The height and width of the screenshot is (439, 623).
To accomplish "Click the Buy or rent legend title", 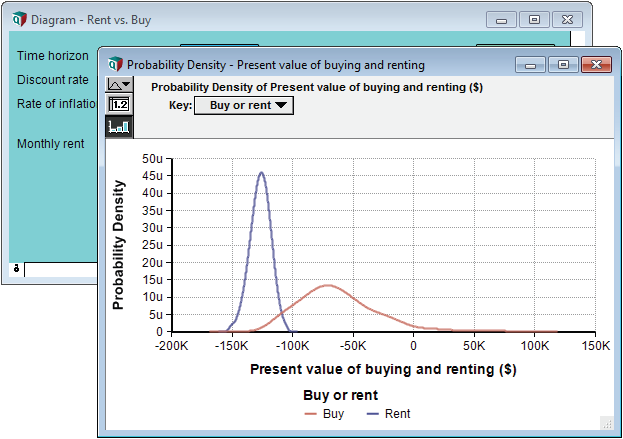I will point(341,395).
